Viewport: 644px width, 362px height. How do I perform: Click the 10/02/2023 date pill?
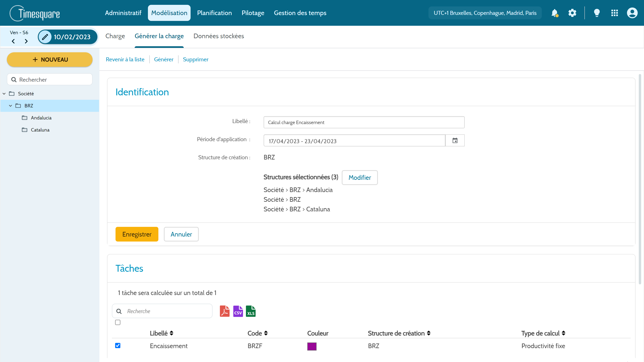pyautogui.click(x=68, y=37)
